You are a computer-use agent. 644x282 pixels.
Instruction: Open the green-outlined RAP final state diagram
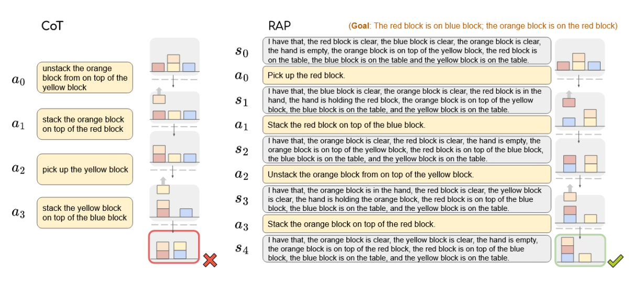pyautogui.click(x=580, y=250)
